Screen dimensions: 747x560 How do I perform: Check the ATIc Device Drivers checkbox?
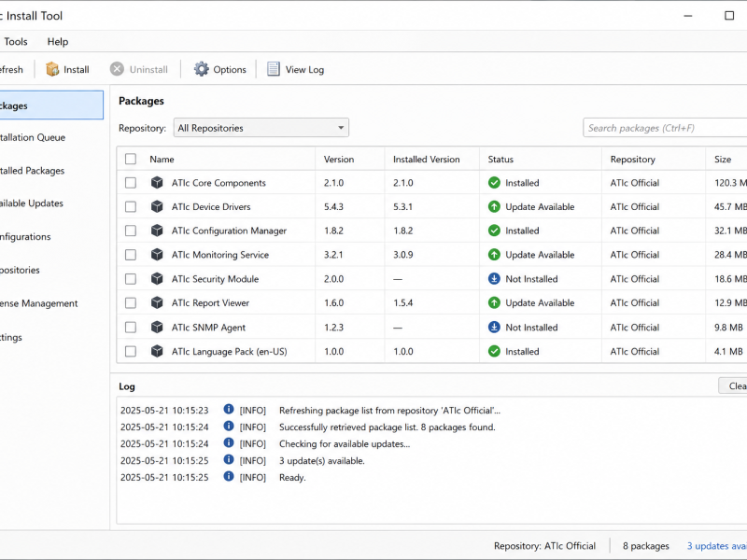tap(131, 206)
